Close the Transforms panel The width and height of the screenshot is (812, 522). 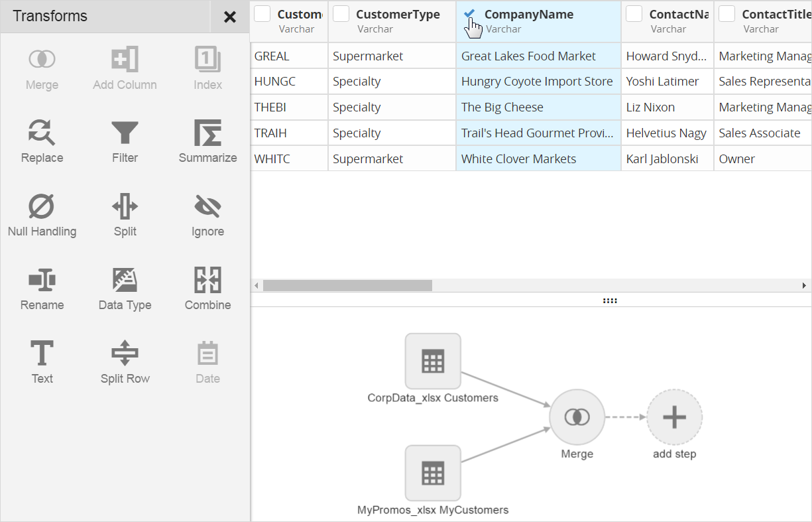point(230,17)
